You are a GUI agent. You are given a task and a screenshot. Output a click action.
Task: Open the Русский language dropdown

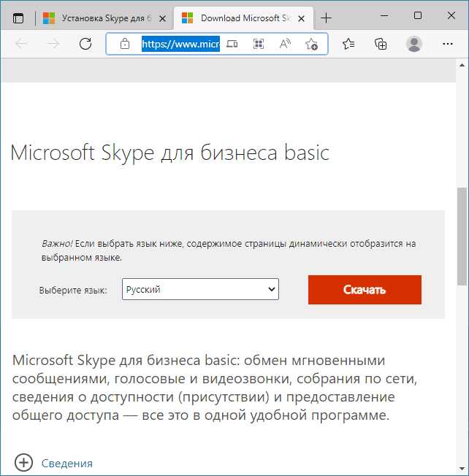tap(200, 290)
